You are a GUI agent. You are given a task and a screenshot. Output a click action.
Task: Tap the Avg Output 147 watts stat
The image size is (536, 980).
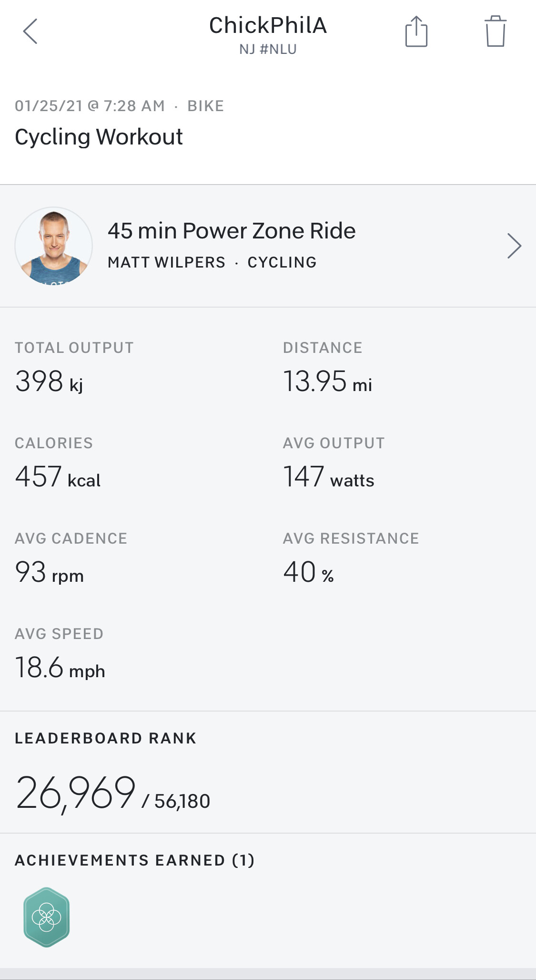click(329, 477)
